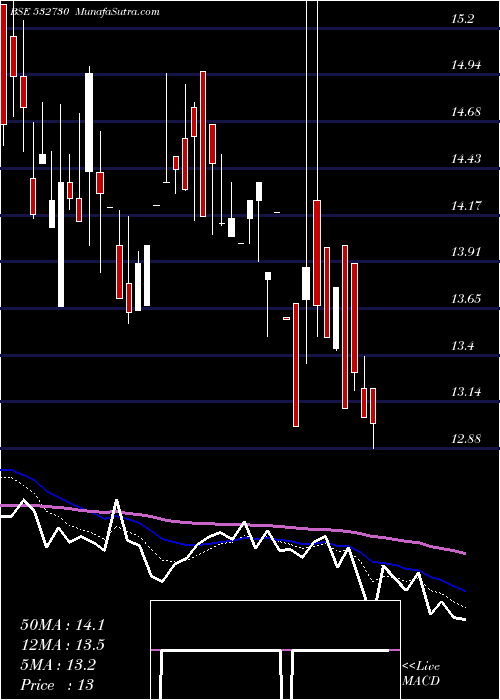Click the 14.68 price axis label
This screenshot has height=700, width=500.
[467, 112]
